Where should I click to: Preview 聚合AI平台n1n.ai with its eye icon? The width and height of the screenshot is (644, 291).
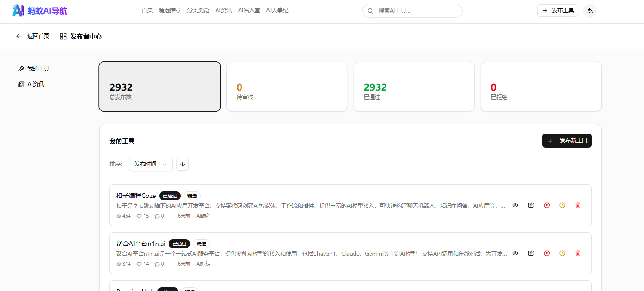(515, 253)
